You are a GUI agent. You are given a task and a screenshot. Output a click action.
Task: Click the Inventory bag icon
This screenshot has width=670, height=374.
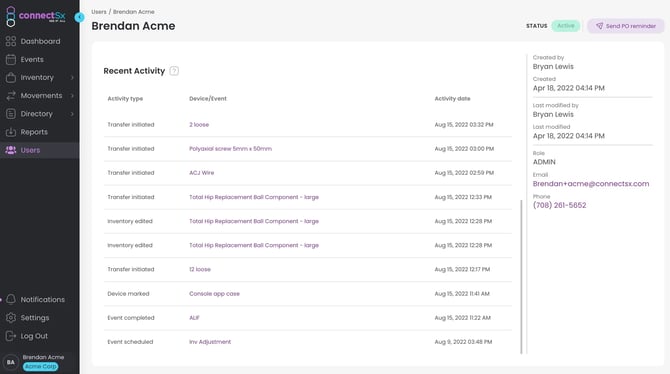tap(11, 77)
